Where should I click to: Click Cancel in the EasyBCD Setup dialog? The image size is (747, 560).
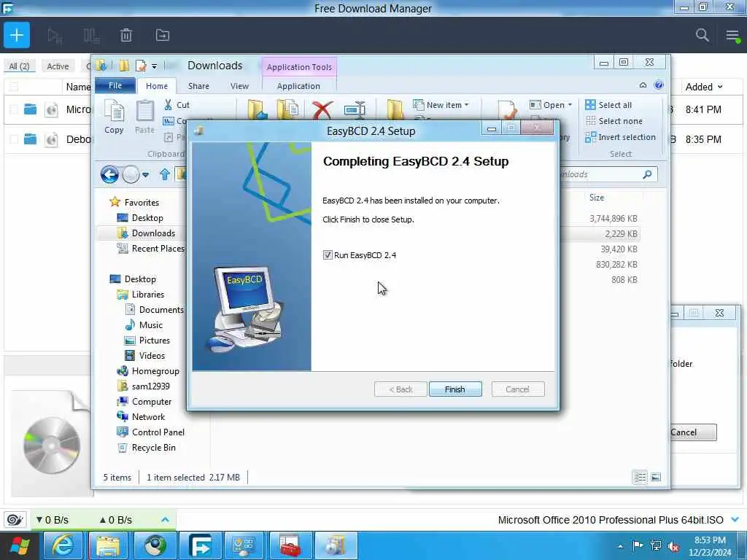(518, 389)
